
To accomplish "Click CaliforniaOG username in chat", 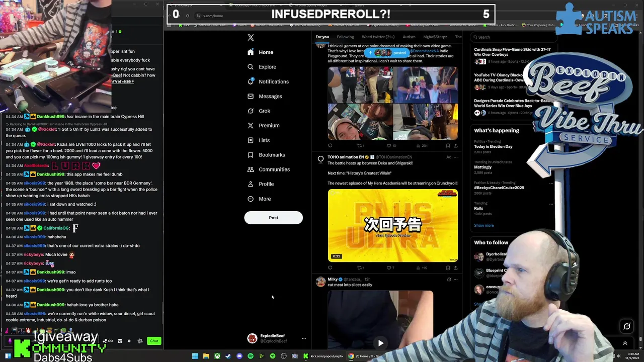I will pos(56,228).
